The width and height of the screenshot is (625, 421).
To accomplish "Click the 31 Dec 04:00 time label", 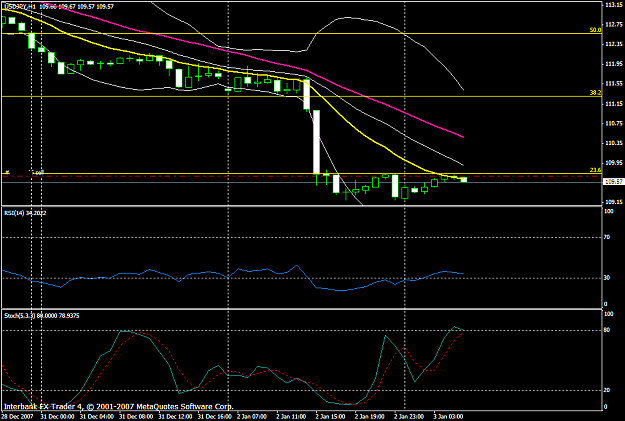I will coord(96,417).
